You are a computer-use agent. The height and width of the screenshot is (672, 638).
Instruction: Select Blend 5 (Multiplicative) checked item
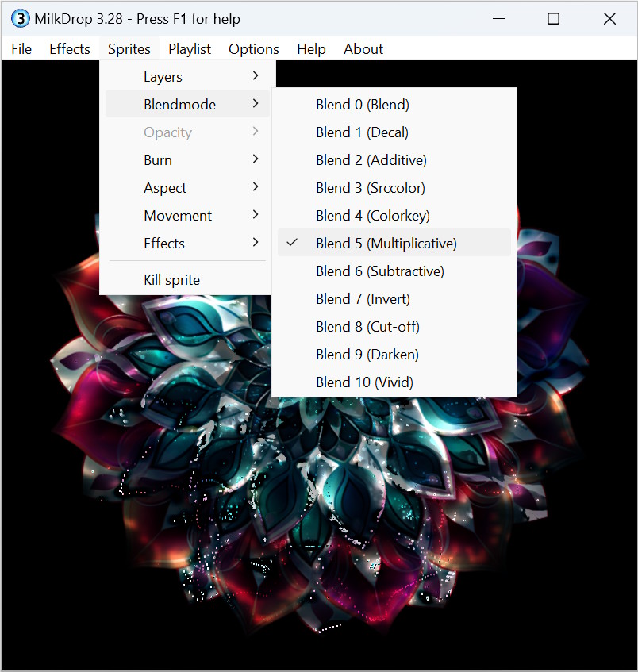tap(386, 244)
